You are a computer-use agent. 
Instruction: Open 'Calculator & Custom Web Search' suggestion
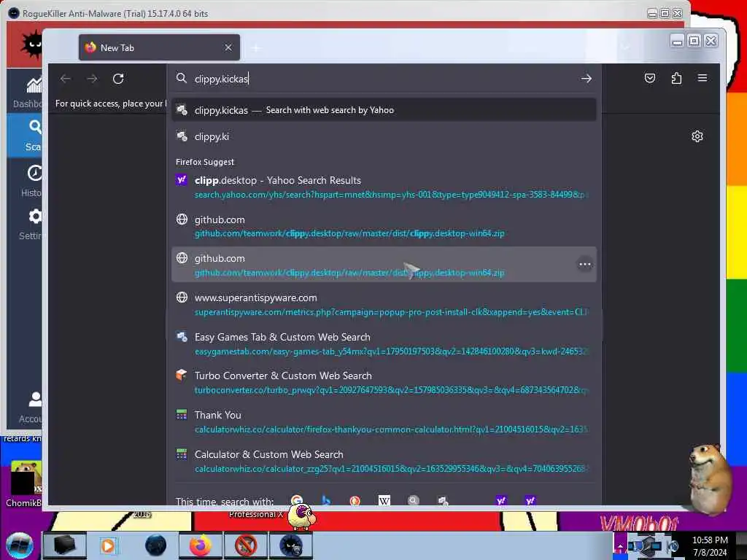click(x=384, y=461)
